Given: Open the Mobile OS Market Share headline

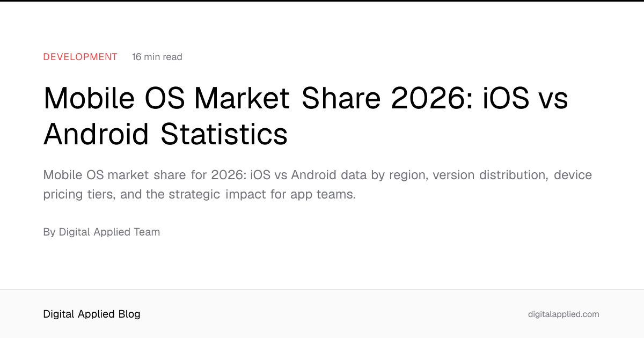Looking at the screenshot, I should point(305,116).
